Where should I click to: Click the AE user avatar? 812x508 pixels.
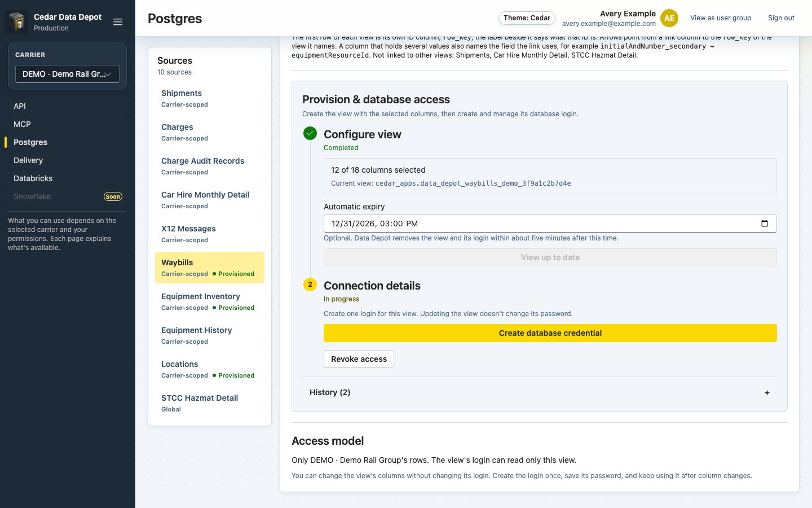[x=669, y=18]
